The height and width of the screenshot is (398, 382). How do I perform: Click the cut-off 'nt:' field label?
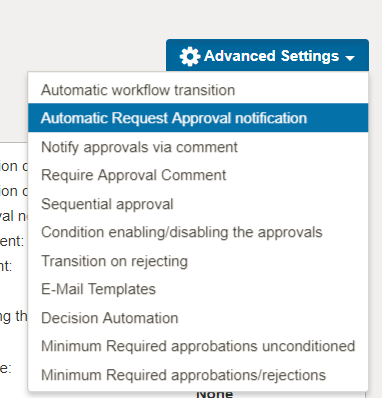(6, 266)
